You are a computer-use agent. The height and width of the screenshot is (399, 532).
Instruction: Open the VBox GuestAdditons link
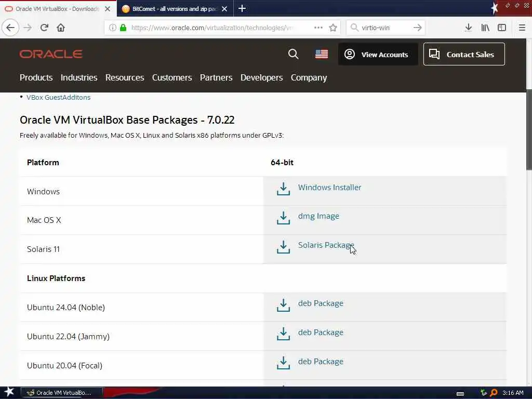[x=58, y=97]
